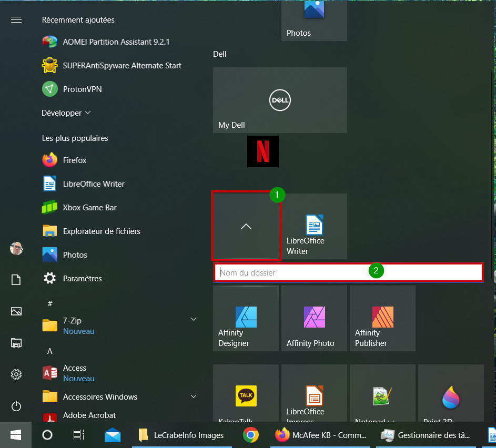Open the LibreOffice Writer tile

point(314,227)
